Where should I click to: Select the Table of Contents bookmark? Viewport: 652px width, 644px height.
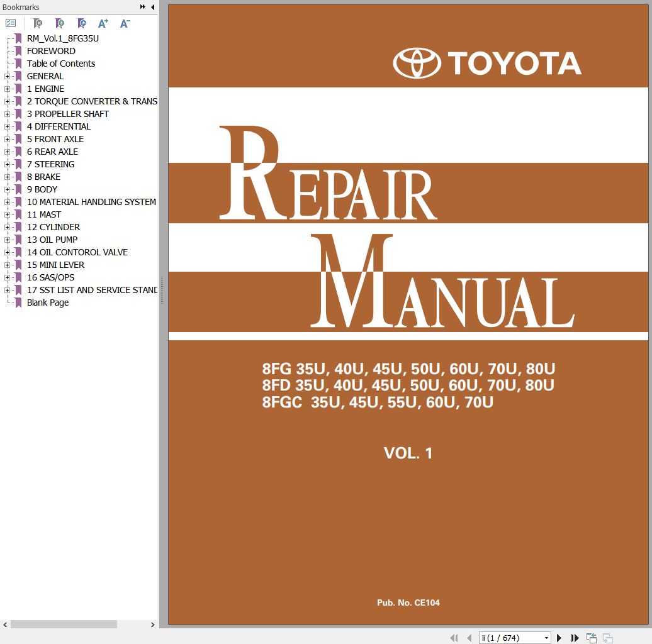(61, 64)
